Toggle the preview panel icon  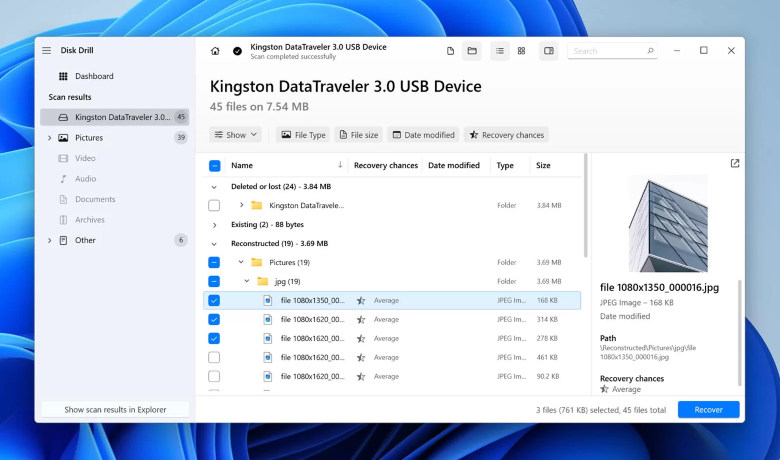548,51
